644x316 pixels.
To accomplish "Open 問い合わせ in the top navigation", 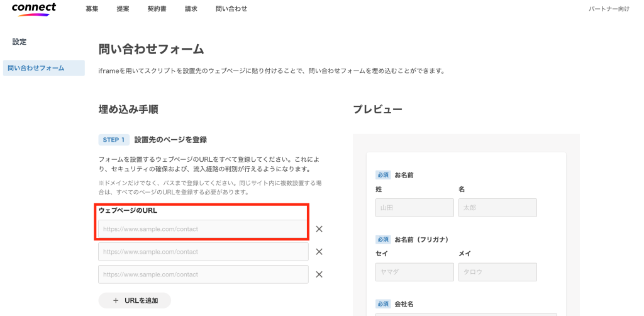I will click(231, 9).
